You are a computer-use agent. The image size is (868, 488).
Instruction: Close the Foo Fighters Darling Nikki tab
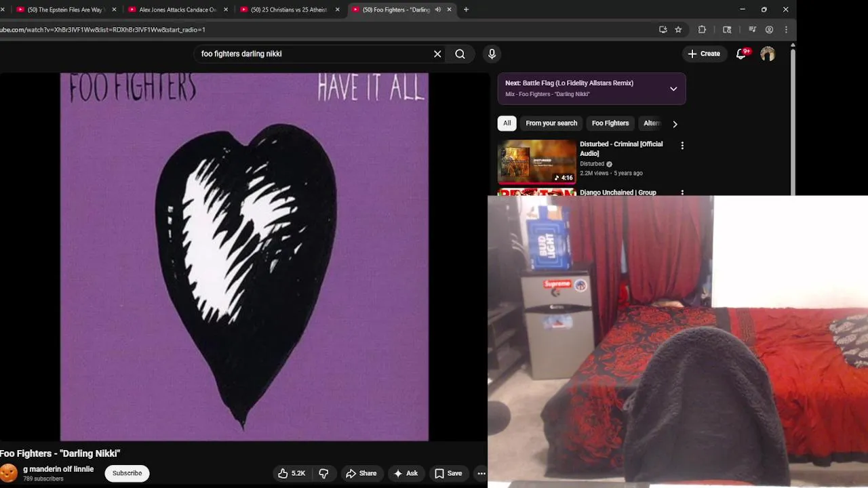click(x=449, y=9)
